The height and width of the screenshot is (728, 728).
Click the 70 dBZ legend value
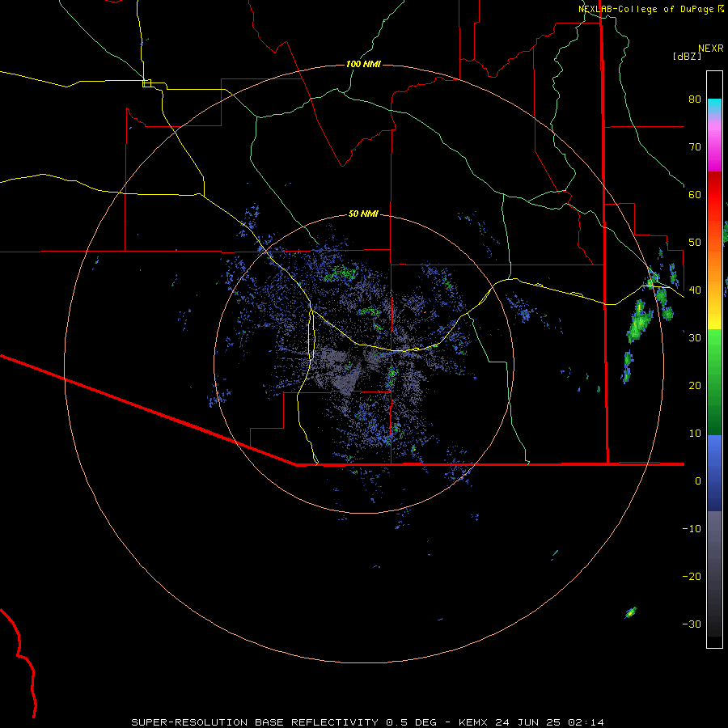[695, 147]
